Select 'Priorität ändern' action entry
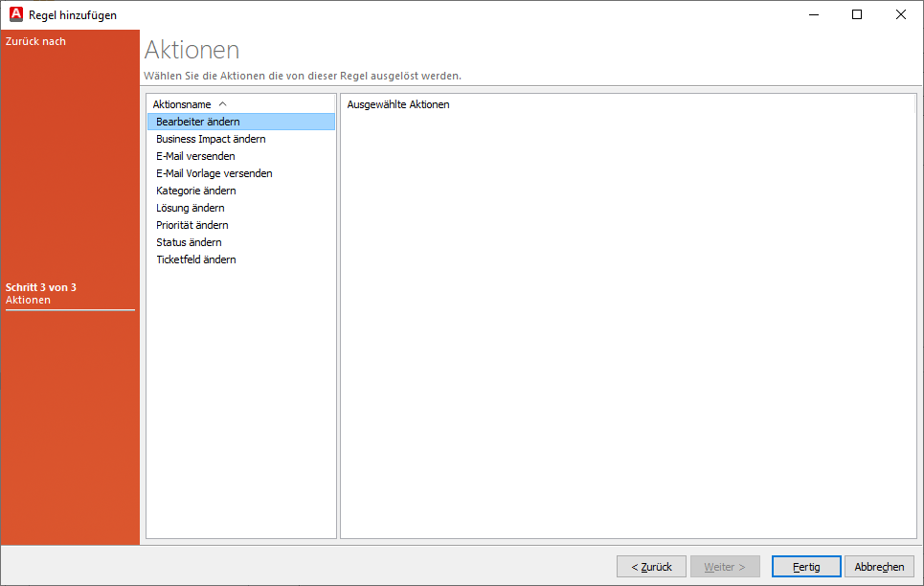This screenshot has width=924, height=586. (192, 225)
